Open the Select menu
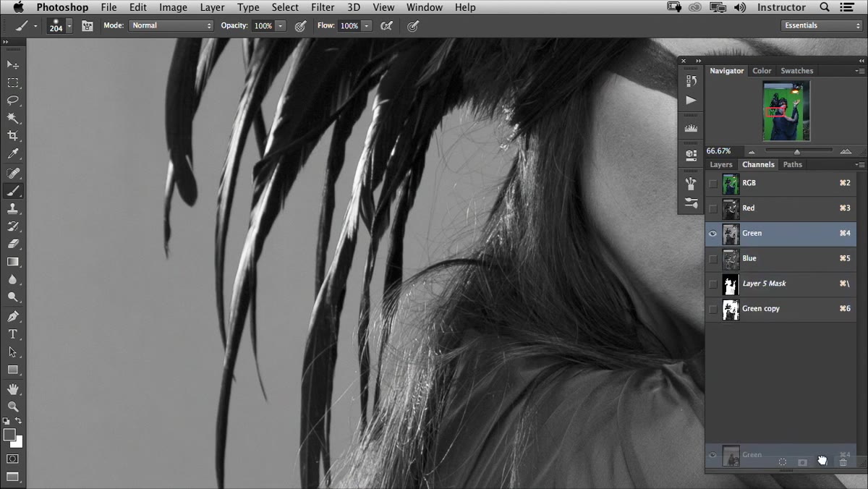 pos(285,7)
